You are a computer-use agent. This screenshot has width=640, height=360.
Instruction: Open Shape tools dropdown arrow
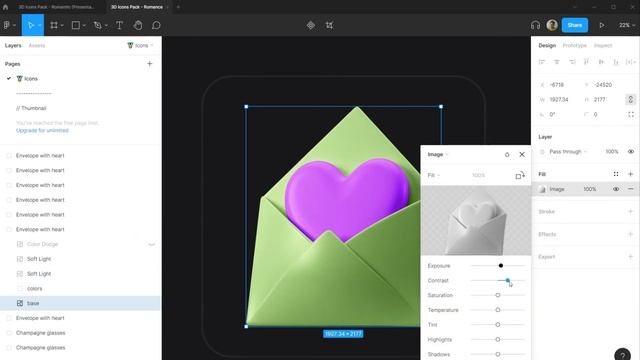point(84,25)
